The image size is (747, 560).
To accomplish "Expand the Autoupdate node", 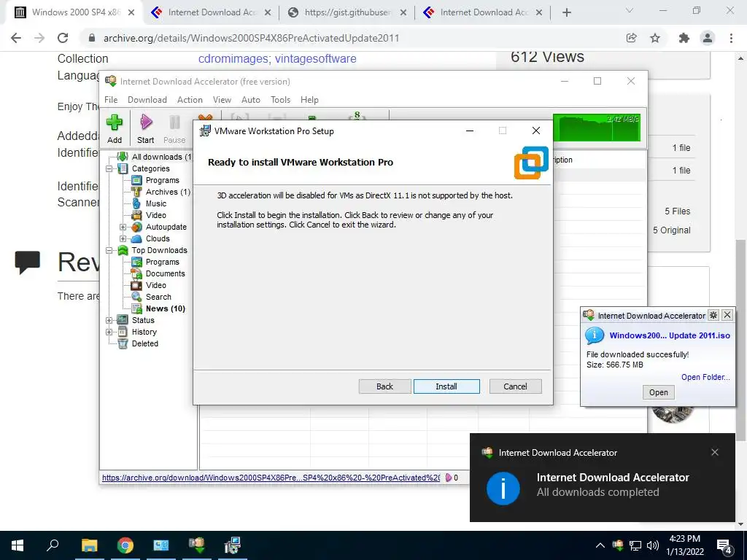I will pyautogui.click(x=123, y=227).
